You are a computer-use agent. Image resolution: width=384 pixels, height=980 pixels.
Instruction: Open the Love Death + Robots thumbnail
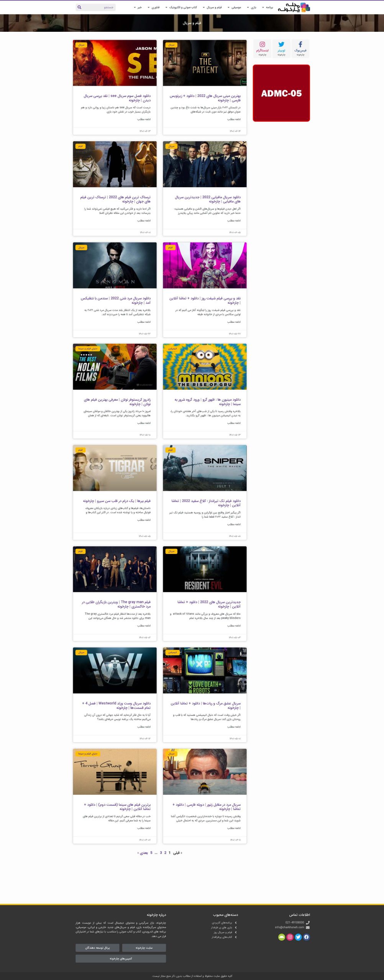pyautogui.click(x=205, y=670)
